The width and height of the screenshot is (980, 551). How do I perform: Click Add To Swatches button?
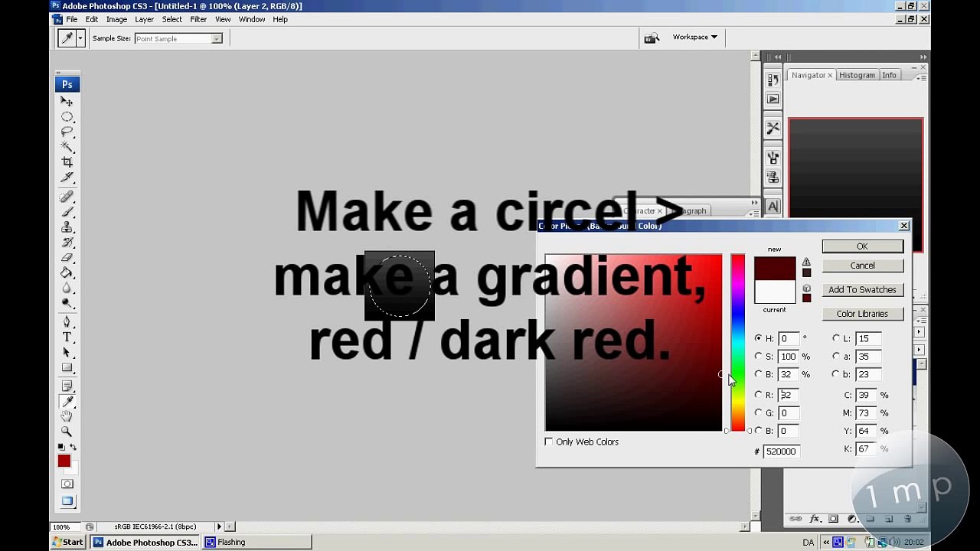pos(862,290)
